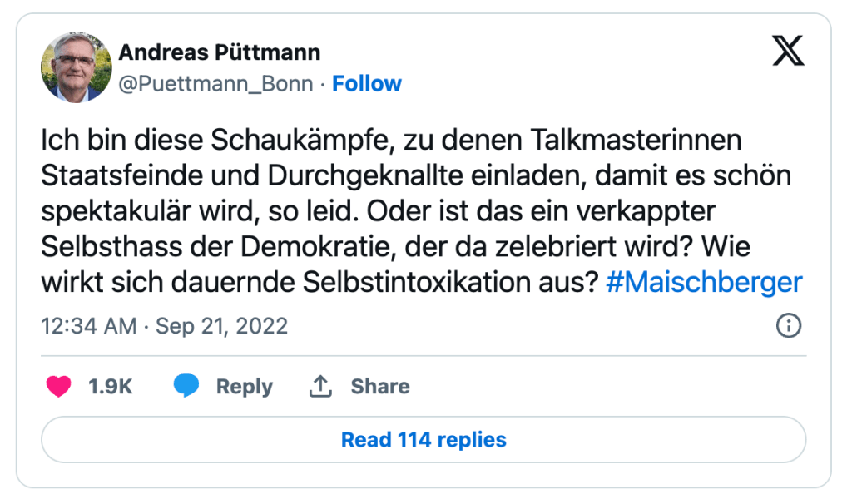This screenshot has width=852, height=504.
Task: Open Andreas Püttmann's profile photo
Action: point(77,67)
